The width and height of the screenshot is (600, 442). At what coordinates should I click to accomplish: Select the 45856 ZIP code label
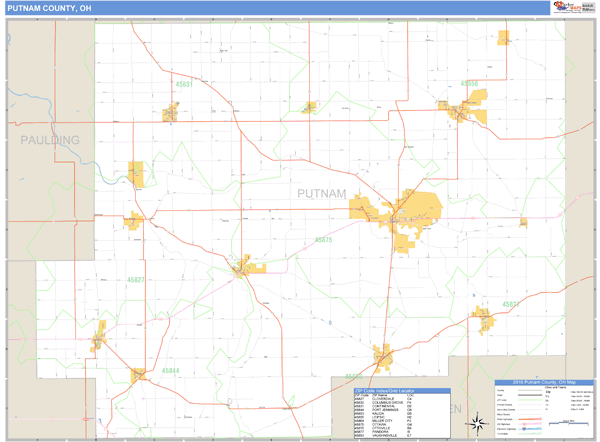coord(469,84)
